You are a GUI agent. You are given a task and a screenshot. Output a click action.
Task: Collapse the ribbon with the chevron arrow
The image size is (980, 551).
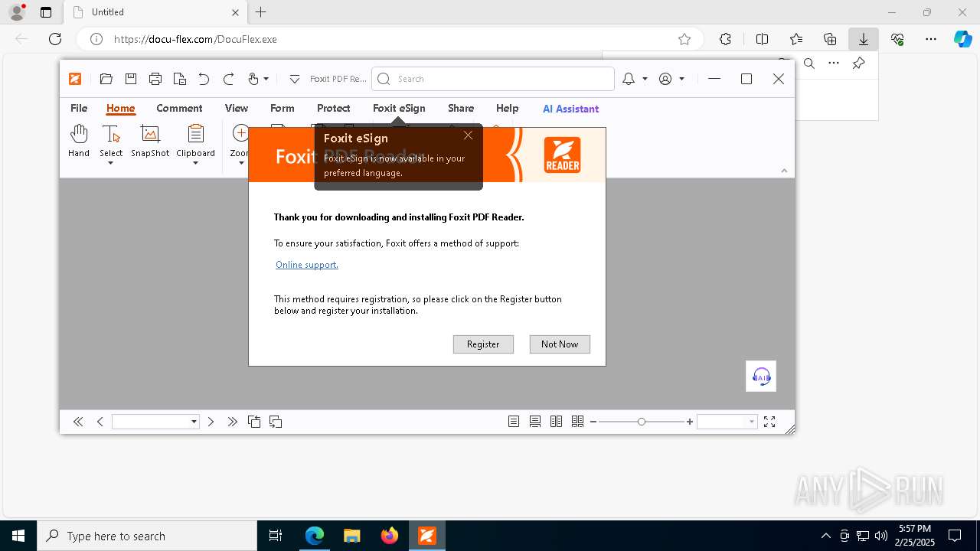784,170
